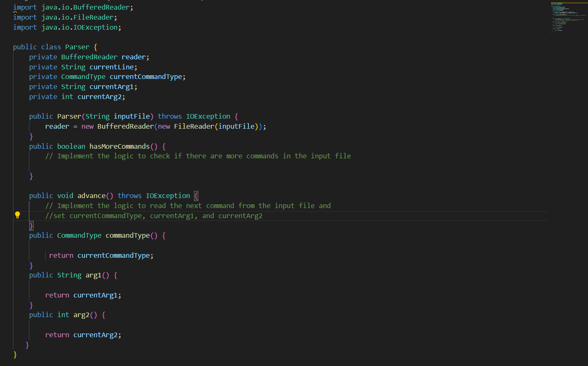Click the IOException import statement

(69, 27)
